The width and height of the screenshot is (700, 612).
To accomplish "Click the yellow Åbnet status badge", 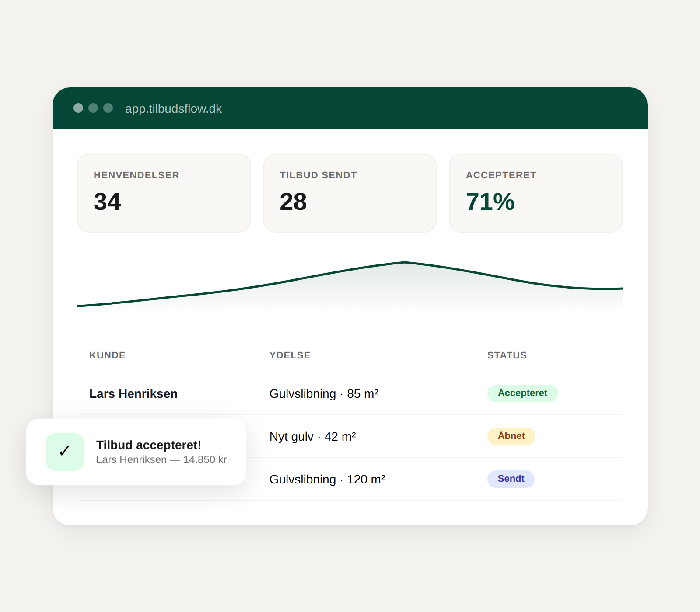I will [511, 436].
